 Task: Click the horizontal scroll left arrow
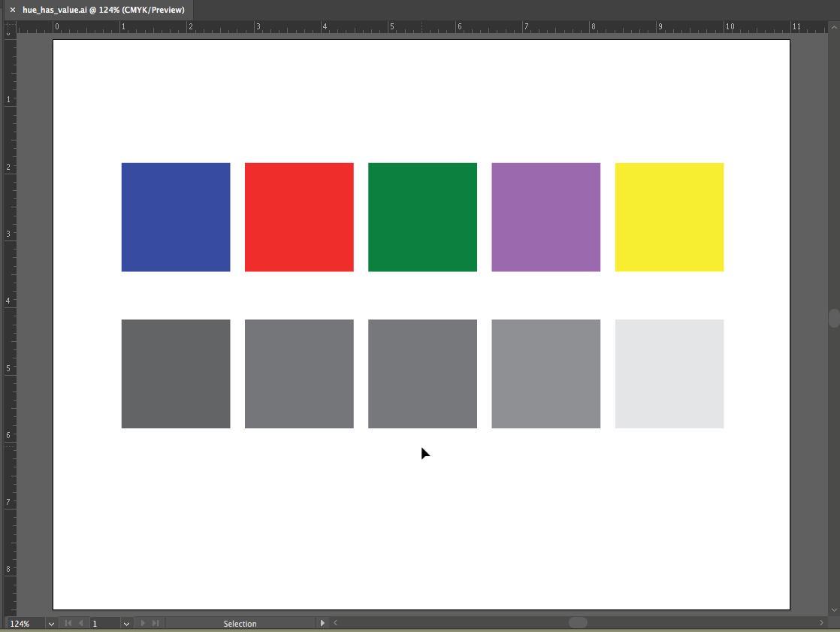pos(335,623)
